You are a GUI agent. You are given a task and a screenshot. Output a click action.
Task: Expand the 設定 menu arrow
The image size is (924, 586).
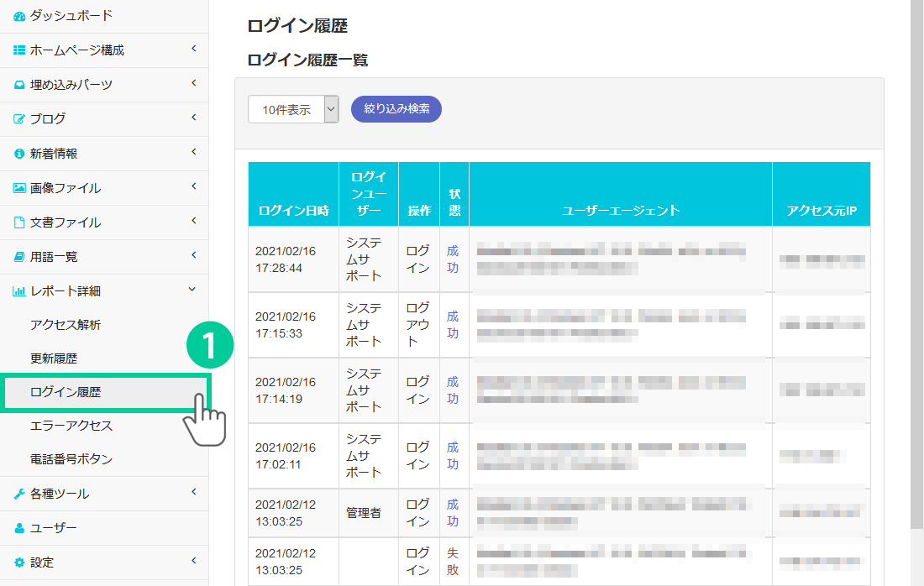coord(193,561)
